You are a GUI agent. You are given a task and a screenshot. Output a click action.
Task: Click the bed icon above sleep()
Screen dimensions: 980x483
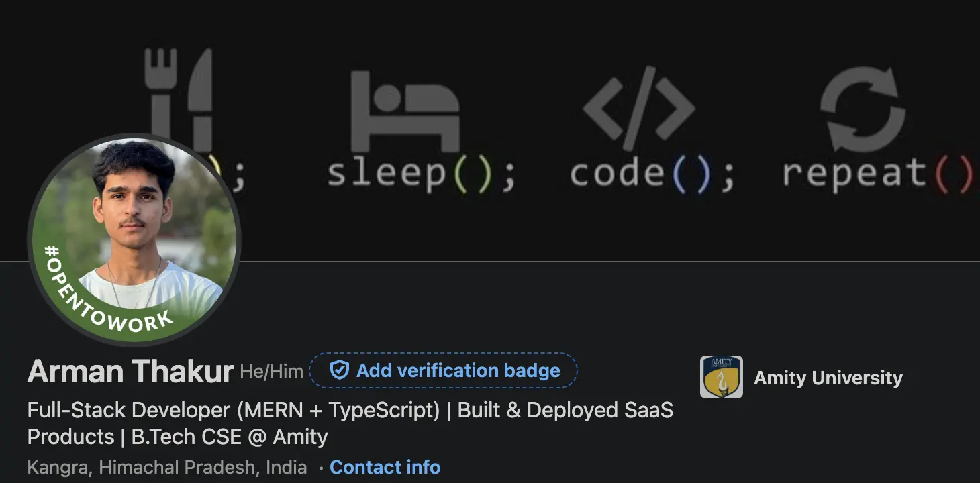[x=405, y=111]
